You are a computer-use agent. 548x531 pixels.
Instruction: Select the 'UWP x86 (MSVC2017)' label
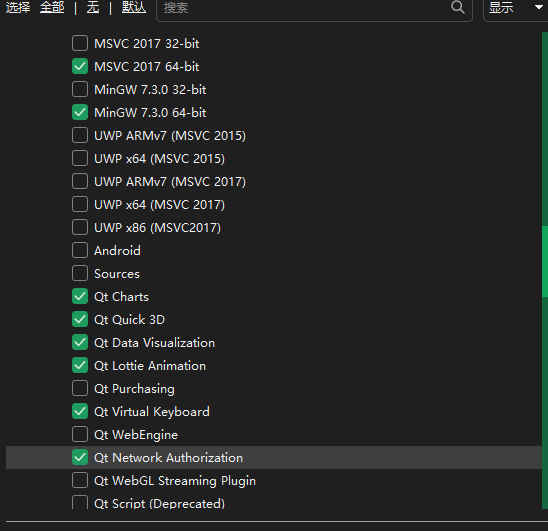pyautogui.click(x=157, y=228)
